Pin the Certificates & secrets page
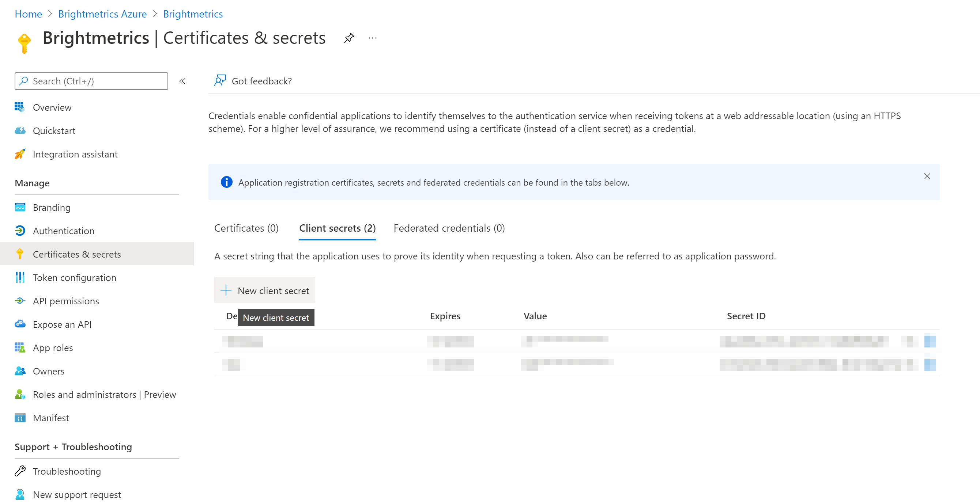The height and width of the screenshot is (502, 980). [349, 38]
